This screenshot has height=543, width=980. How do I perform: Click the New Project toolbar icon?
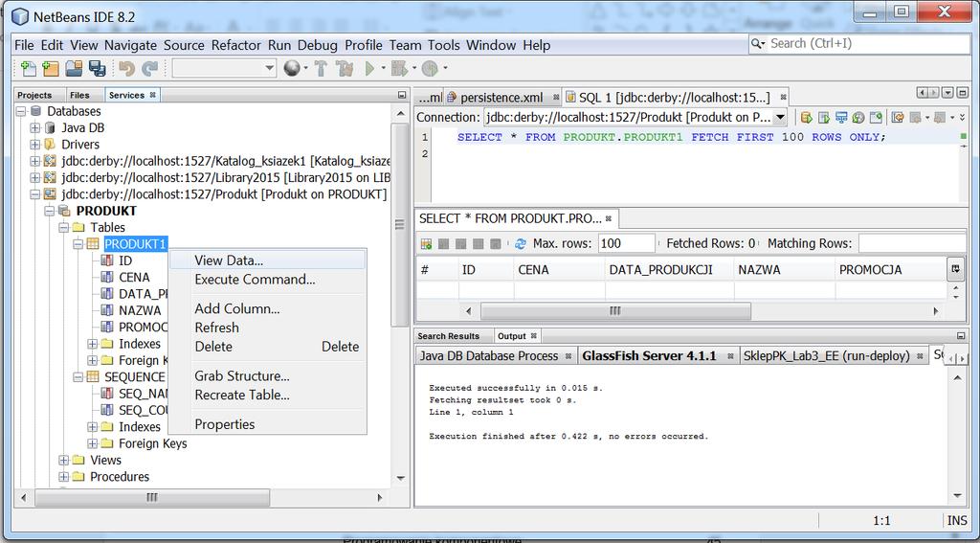51,68
